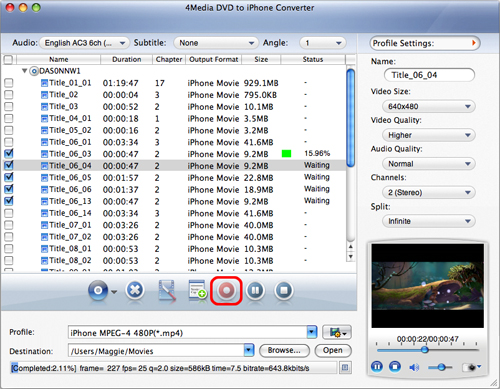This screenshot has height=389, width=500.
Task: Check the Title_01_01 checkbox
Action: point(9,83)
